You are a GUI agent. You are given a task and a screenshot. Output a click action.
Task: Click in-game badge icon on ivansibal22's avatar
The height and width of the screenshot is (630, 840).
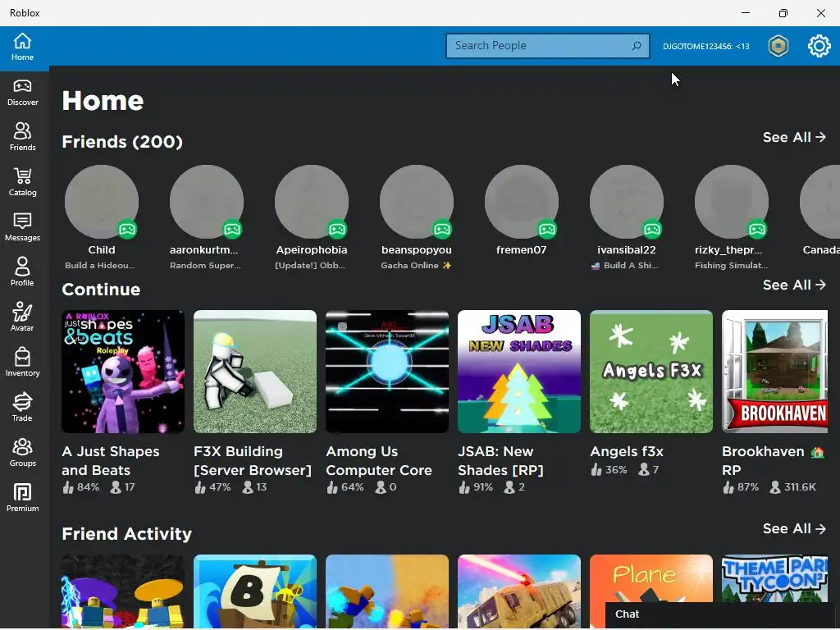(652, 230)
